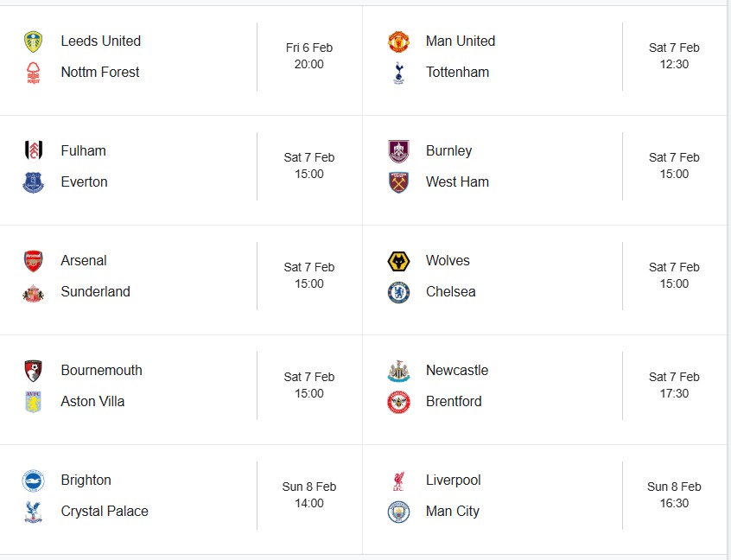This screenshot has height=560, width=731.
Task: Click the Nottm Forest club crest
Action: click(x=33, y=73)
